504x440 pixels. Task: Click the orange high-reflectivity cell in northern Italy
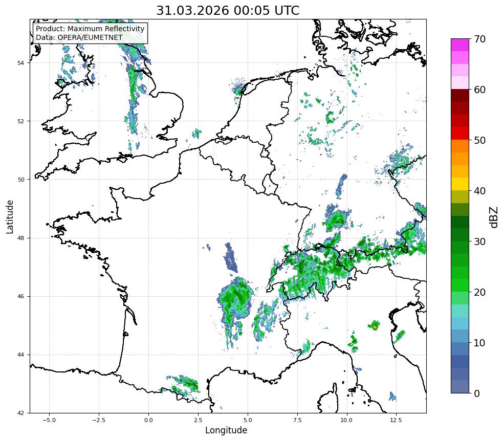point(375,327)
